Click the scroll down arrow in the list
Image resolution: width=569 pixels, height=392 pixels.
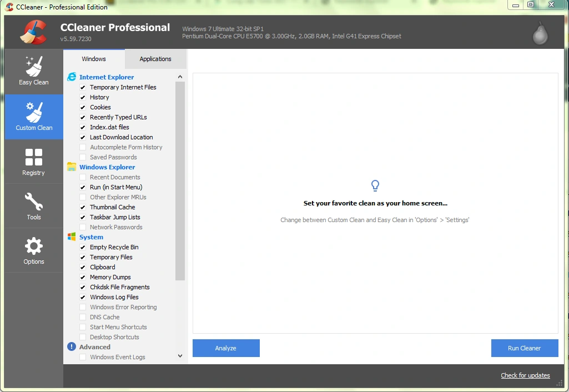coord(180,356)
